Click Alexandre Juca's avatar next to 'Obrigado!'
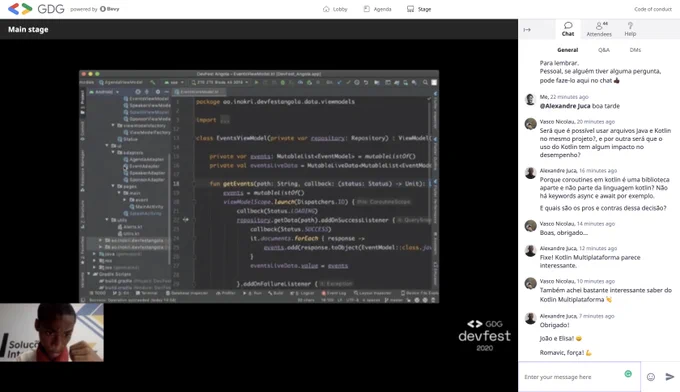The width and height of the screenshot is (680, 392). (530, 318)
